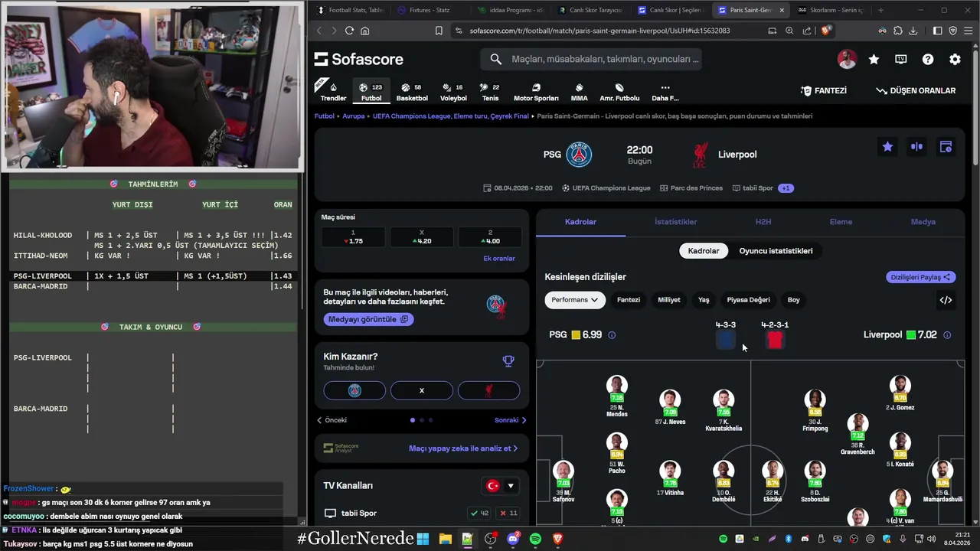Open the Sofascore TV schedule icon

pos(901,59)
